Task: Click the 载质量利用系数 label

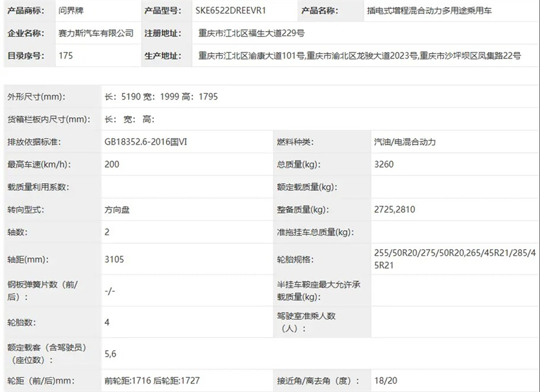Action: pyautogui.click(x=38, y=187)
